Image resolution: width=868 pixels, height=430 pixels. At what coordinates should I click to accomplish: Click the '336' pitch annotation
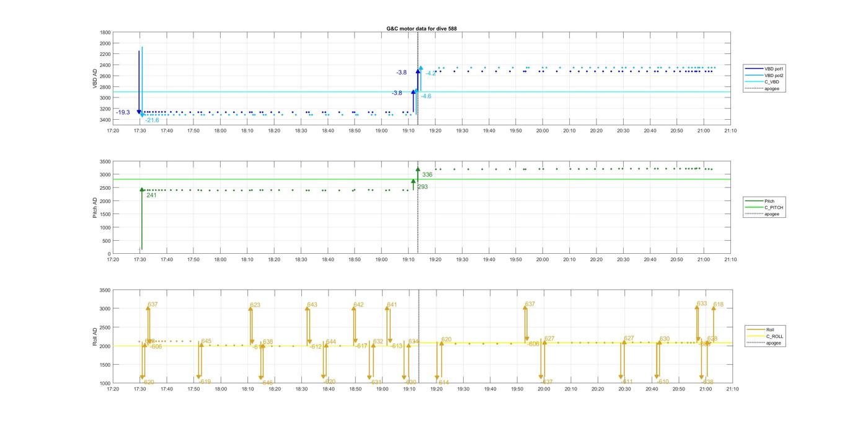click(427, 174)
